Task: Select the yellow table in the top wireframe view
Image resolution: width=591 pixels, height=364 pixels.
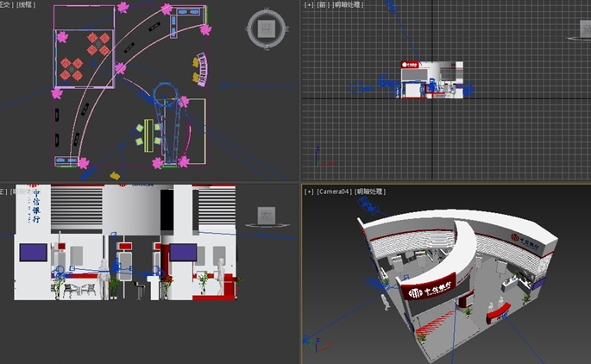Action: coord(148,135)
